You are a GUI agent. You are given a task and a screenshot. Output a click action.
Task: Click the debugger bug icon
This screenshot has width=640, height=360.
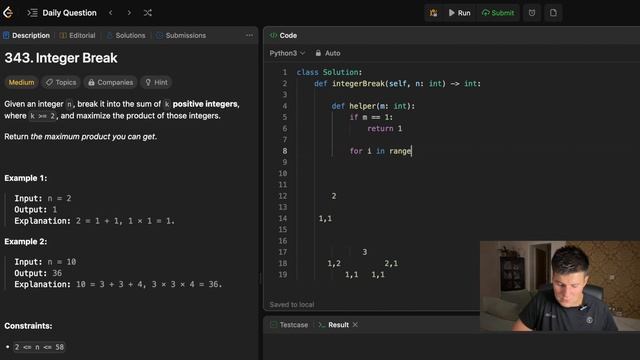point(433,13)
